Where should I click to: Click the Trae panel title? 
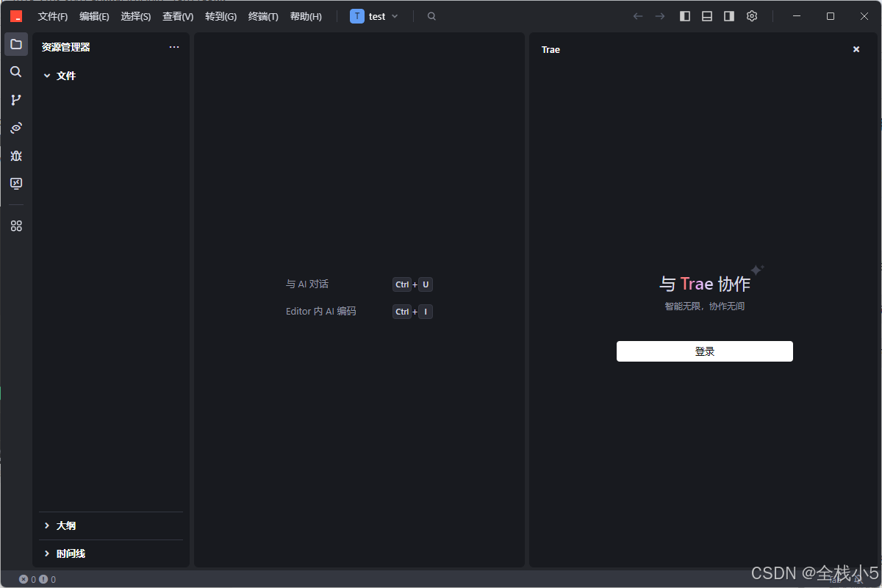551,50
